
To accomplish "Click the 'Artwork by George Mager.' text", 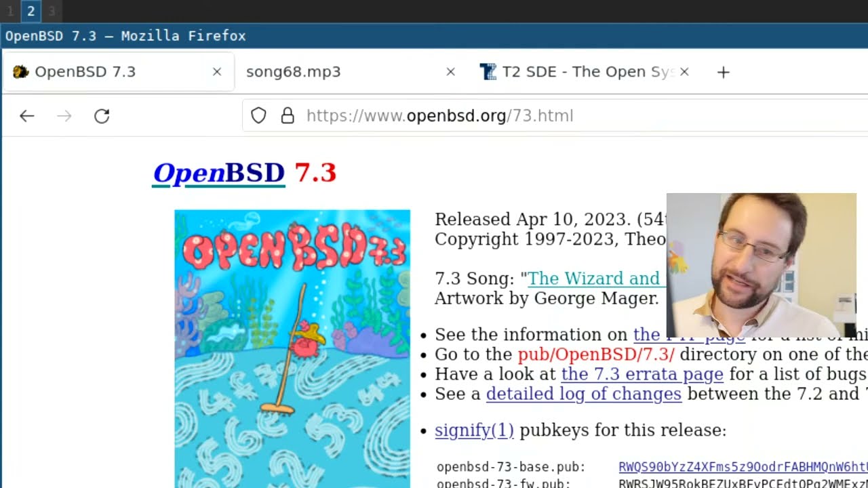I will coord(547,298).
